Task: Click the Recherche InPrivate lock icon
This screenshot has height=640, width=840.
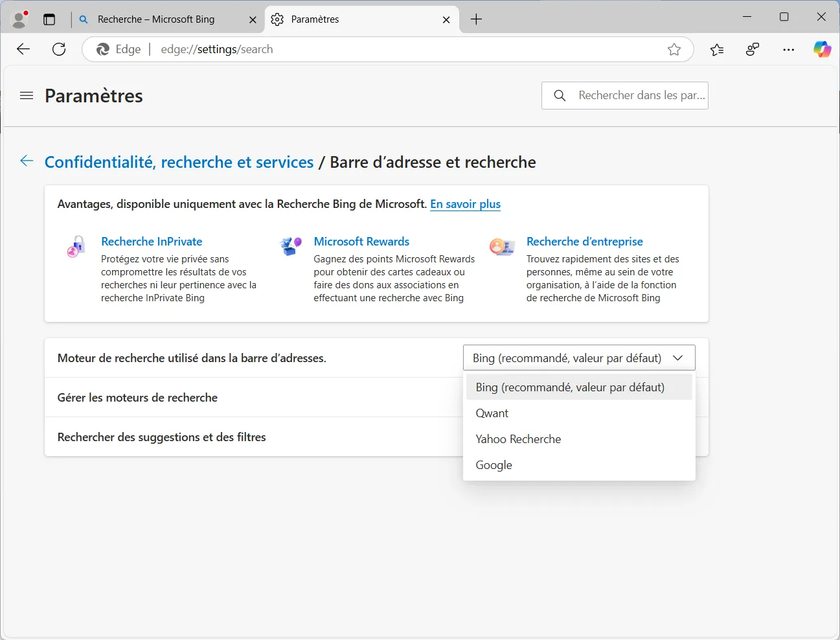Action: 76,247
